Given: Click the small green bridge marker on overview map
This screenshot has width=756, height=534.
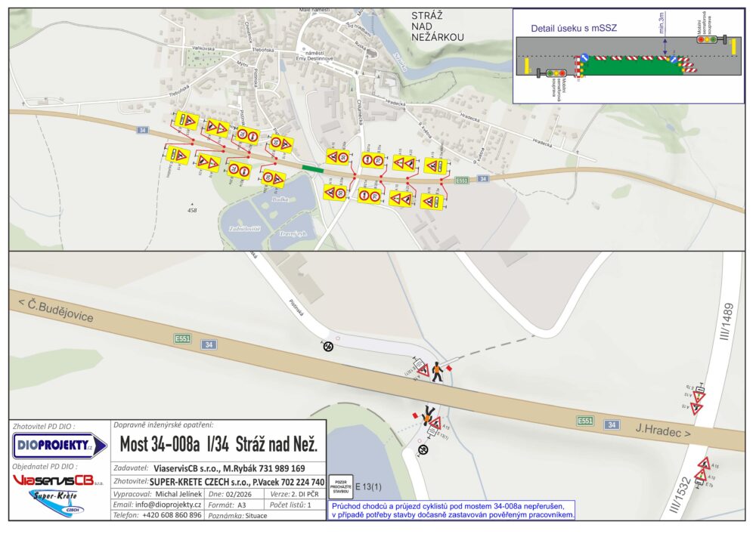Looking at the screenshot, I should [x=312, y=169].
